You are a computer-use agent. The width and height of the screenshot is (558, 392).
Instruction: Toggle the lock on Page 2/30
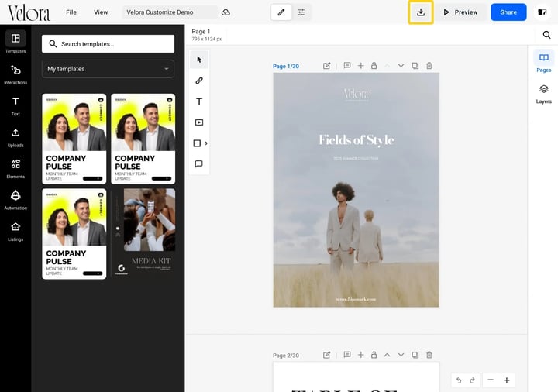(x=374, y=355)
